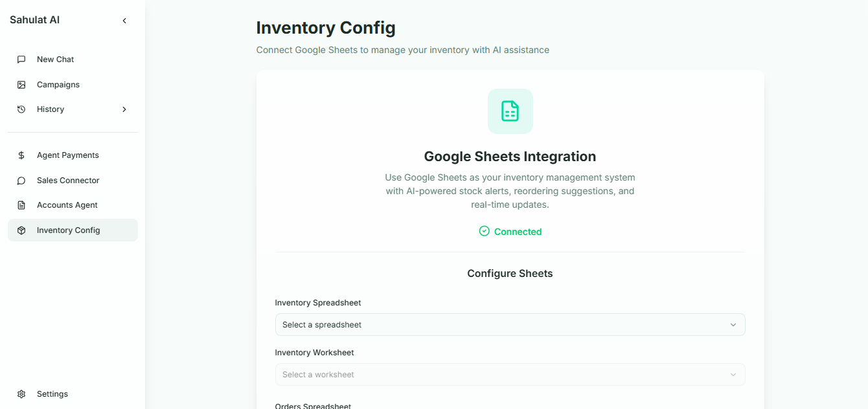Open the Inventory Spreadsheet dropdown
Screen dimensions: 868x409
[x=510, y=325]
